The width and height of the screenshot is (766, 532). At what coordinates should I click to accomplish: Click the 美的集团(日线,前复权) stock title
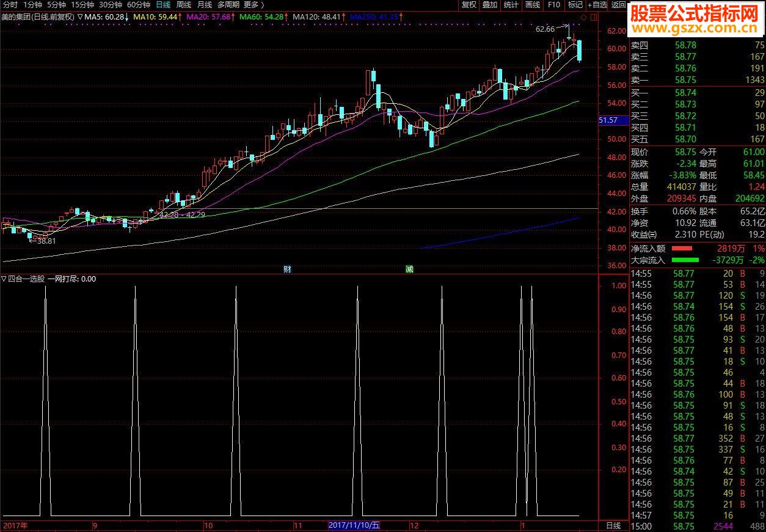click(x=38, y=16)
